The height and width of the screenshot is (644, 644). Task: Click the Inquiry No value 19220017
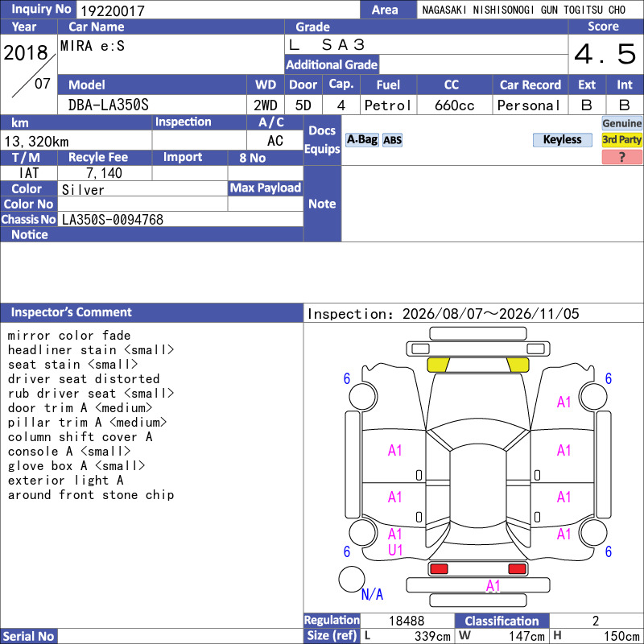coord(113,10)
